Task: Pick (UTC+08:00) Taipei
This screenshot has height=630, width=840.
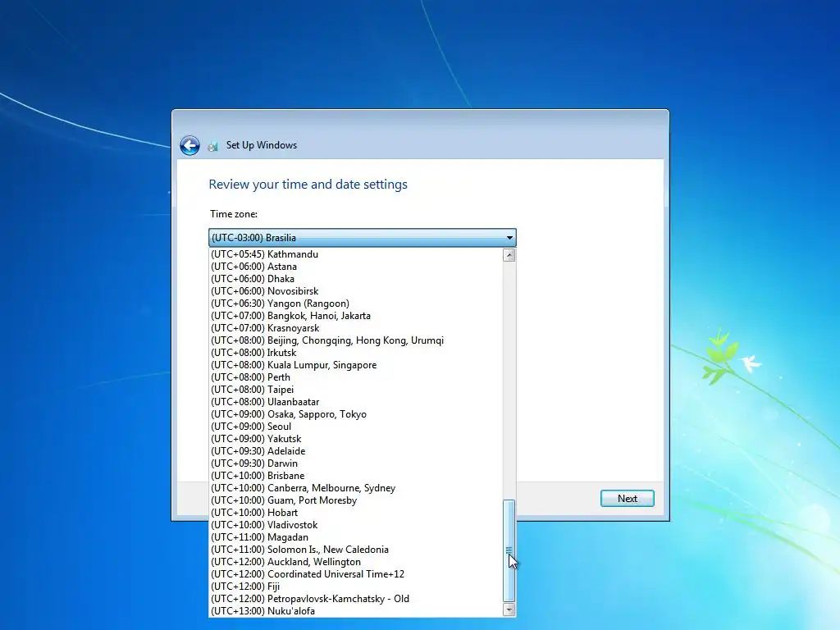Action: pos(356,390)
